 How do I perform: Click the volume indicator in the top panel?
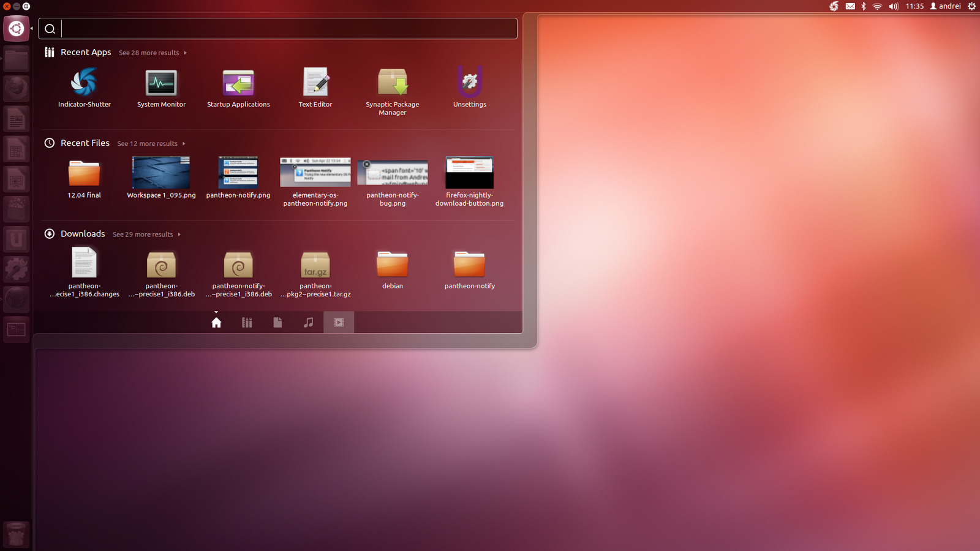pos(894,6)
